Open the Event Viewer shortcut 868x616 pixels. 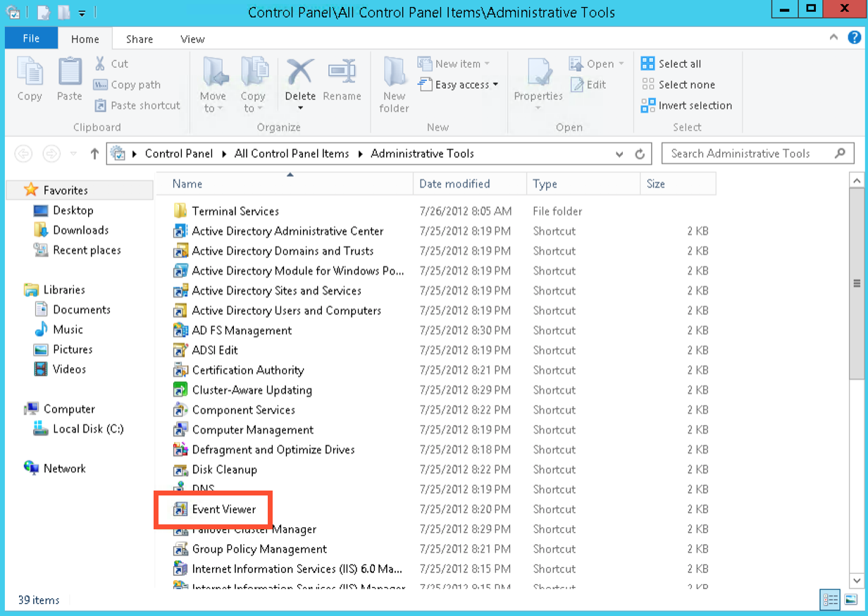(x=223, y=509)
